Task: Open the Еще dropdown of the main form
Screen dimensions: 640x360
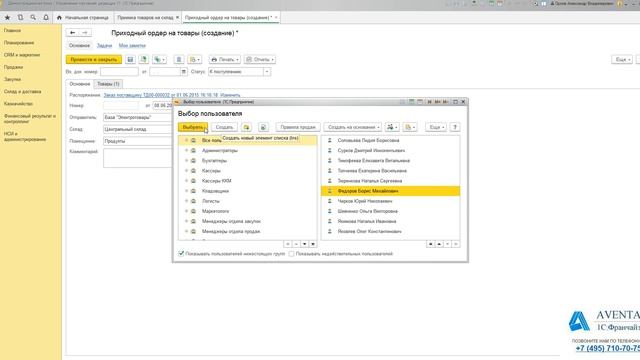Action: point(622,60)
